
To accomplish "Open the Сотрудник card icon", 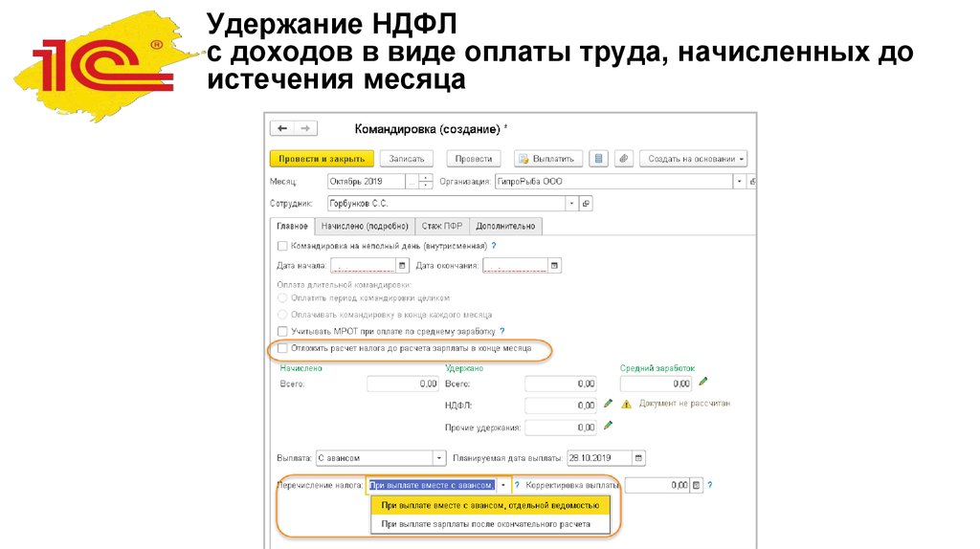I will [586, 204].
